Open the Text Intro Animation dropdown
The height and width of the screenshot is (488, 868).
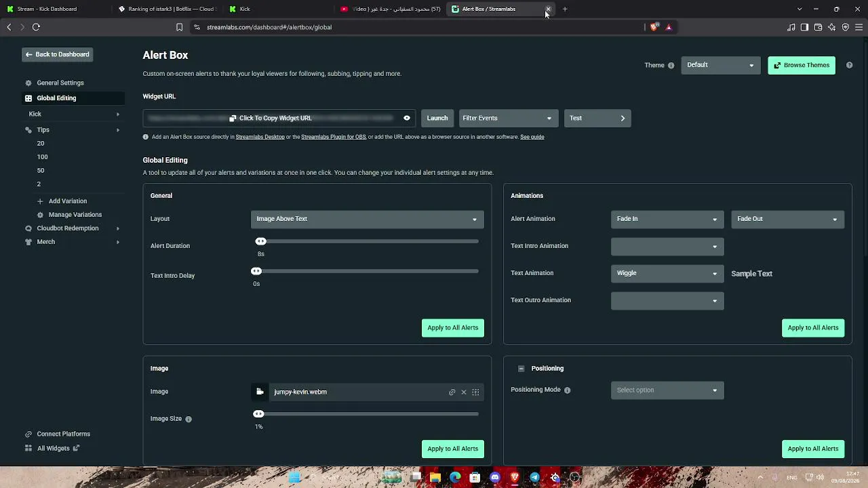click(x=667, y=246)
